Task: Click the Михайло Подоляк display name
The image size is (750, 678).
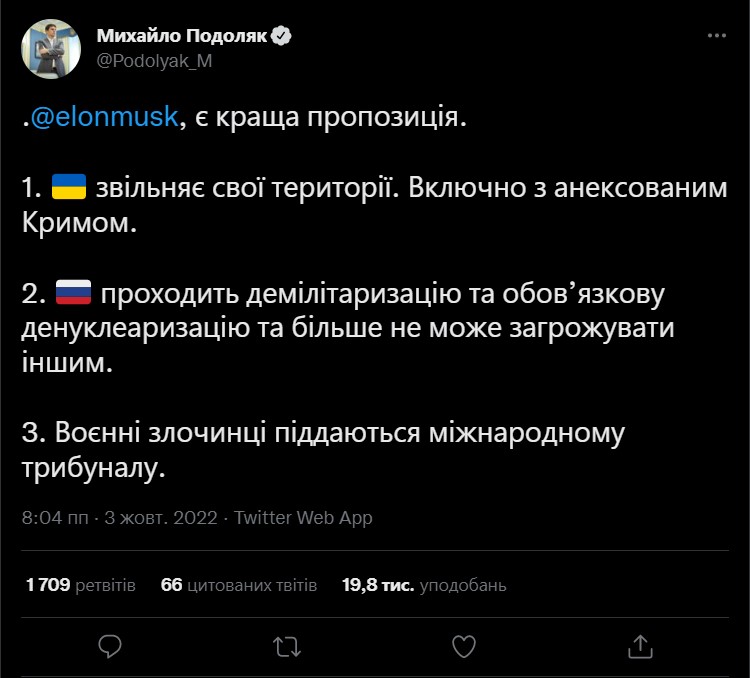Action: tap(183, 36)
